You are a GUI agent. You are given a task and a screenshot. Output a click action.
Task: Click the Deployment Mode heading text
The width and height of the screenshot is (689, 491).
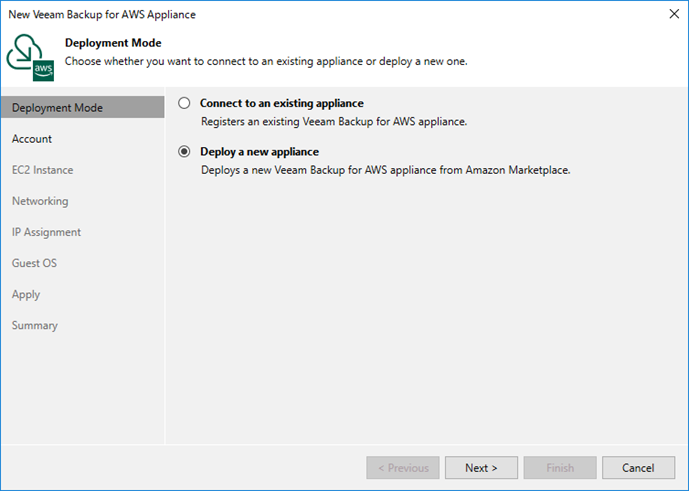[113, 43]
